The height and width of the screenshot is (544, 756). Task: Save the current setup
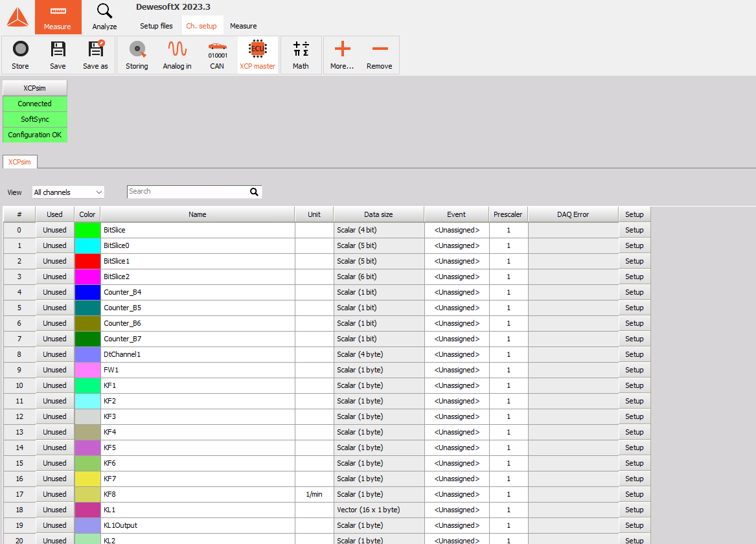coord(58,56)
